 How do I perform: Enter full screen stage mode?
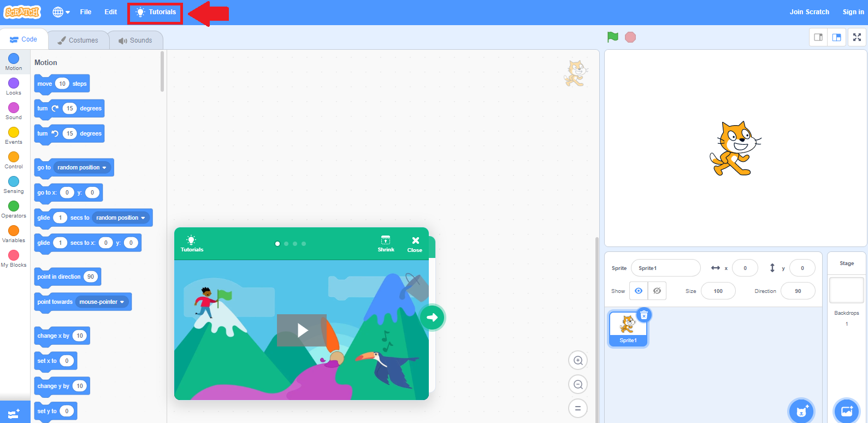[857, 37]
